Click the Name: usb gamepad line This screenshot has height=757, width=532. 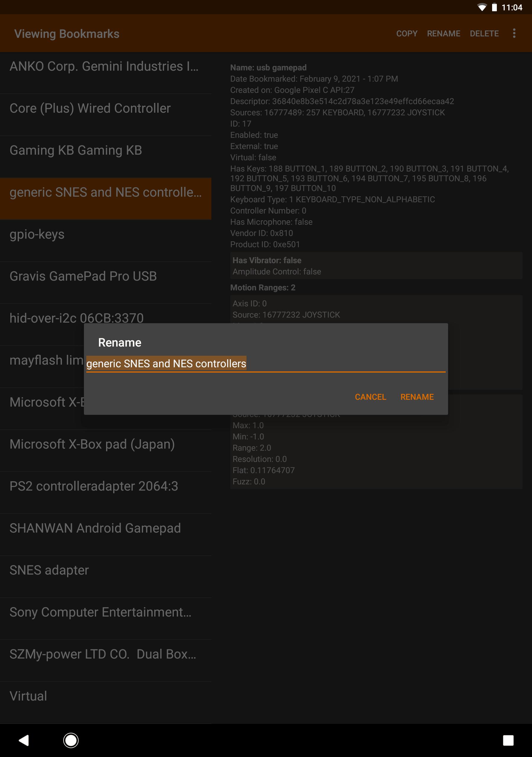(x=268, y=68)
